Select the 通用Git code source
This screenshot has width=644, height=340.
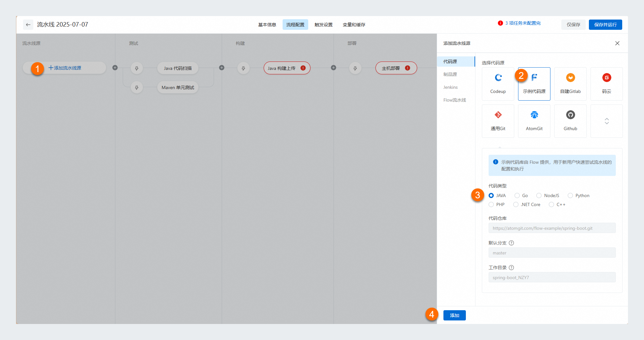click(498, 121)
